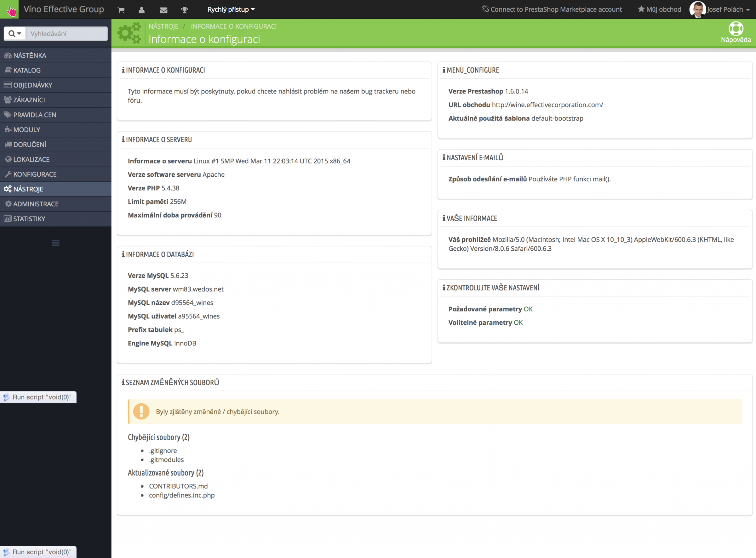
Task: Collapse the sidebar using hamburger icon
Action: [x=56, y=243]
